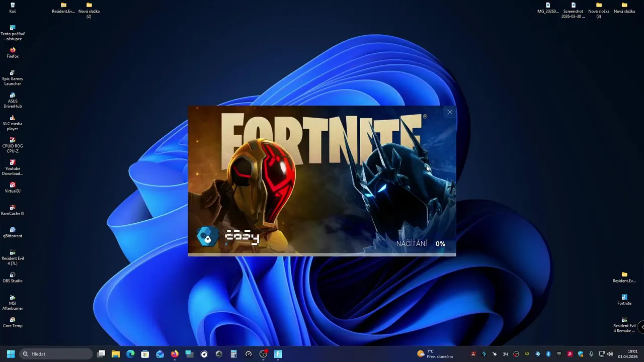This screenshot has width=644, height=362.
Task: Select the MSI Afterburner desktop icon
Action: (13, 302)
